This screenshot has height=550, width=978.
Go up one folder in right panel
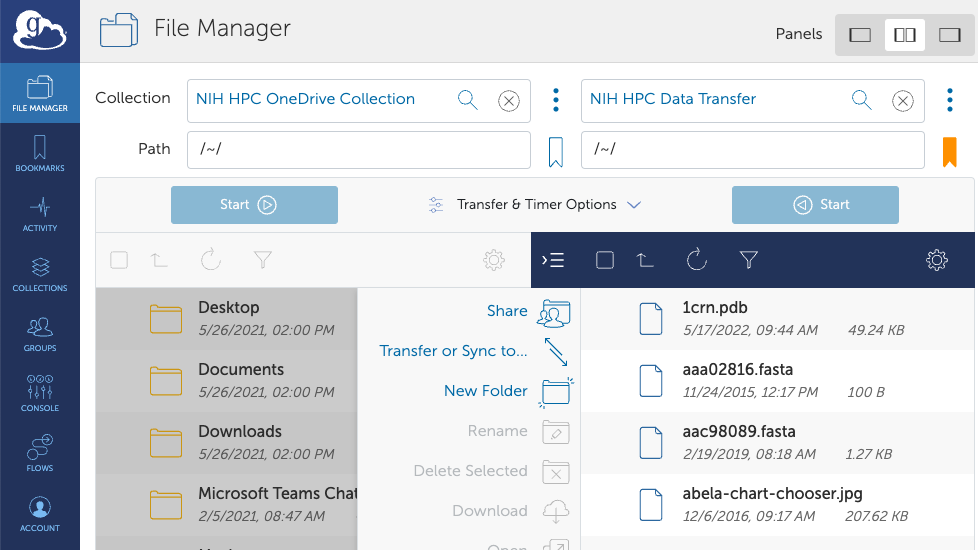(646, 260)
